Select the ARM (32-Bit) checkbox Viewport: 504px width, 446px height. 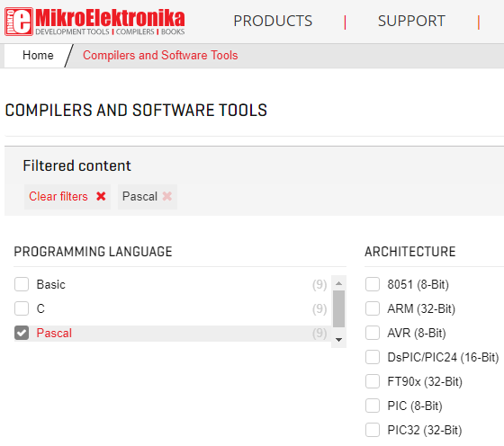(373, 308)
